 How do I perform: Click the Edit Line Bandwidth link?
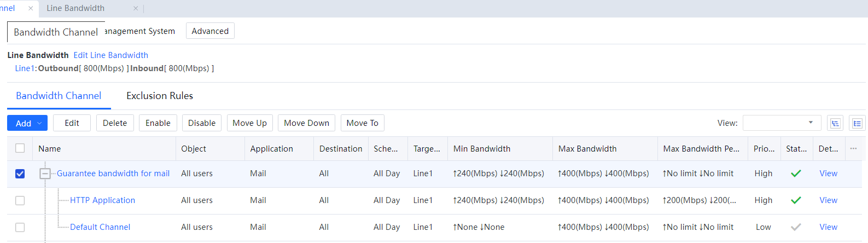point(111,55)
